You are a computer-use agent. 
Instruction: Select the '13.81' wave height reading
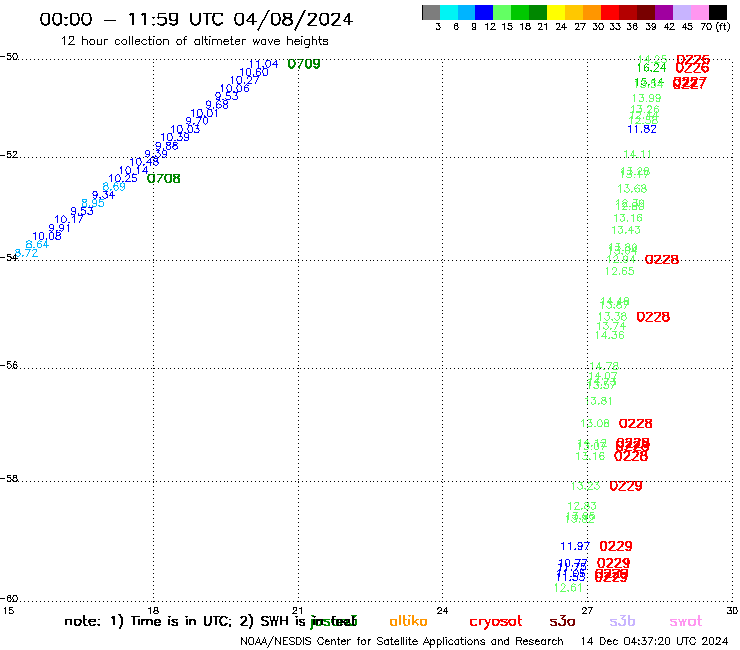point(598,401)
